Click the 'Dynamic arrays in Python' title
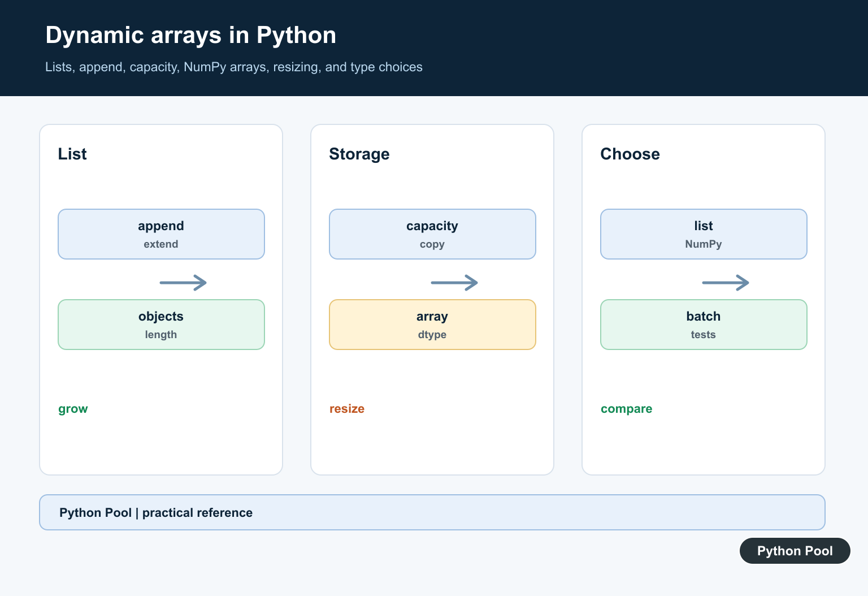This screenshot has height=596, width=868. [x=191, y=35]
